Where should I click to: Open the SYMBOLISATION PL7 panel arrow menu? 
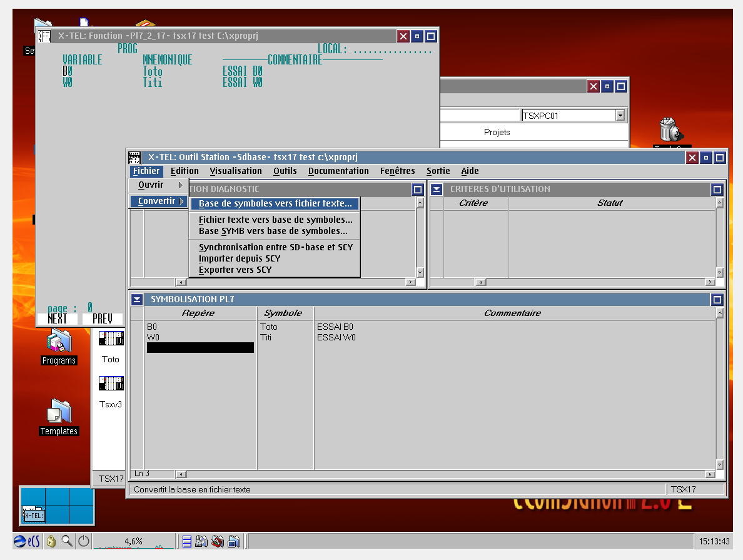[137, 300]
